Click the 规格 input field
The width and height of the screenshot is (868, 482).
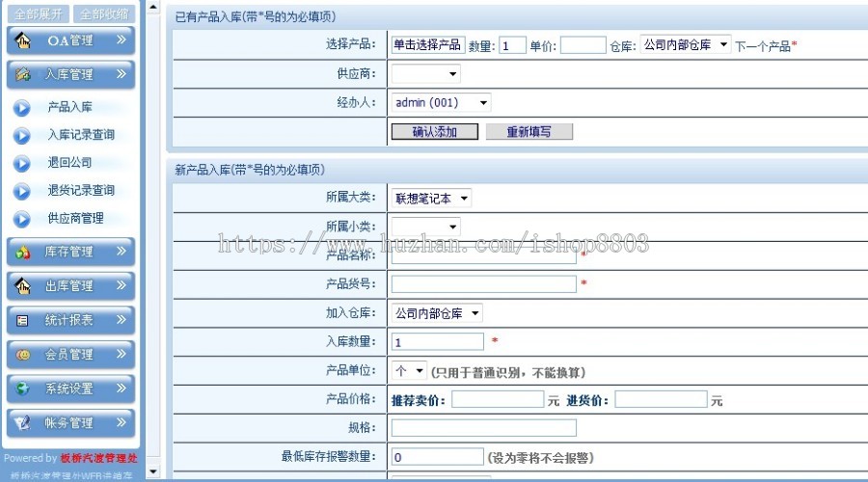click(x=484, y=428)
